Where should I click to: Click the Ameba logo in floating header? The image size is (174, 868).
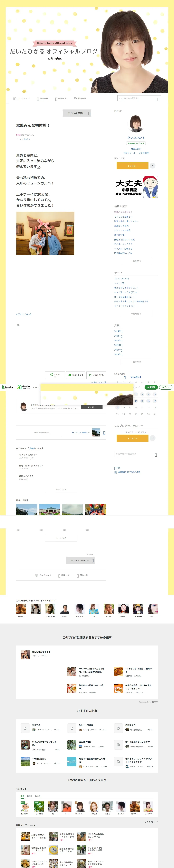pyautogui.click(x=7, y=388)
